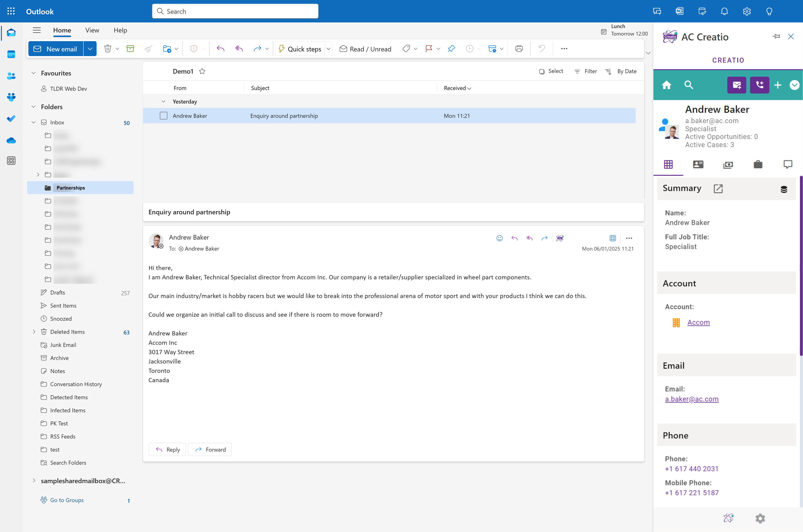Create a new email activity via the purple envelope icon
The width and height of the screenshot is (803, 532).
point(736,85)
